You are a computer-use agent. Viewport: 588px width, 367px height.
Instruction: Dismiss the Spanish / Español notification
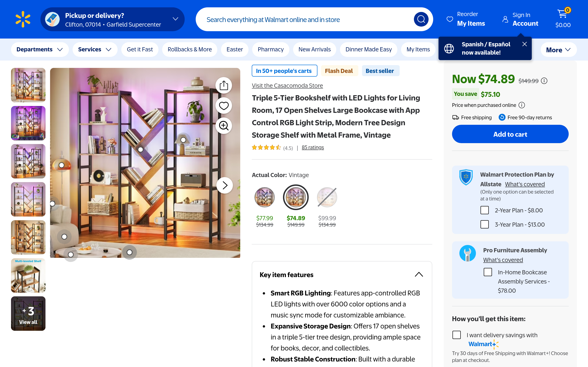coord(524,44)
